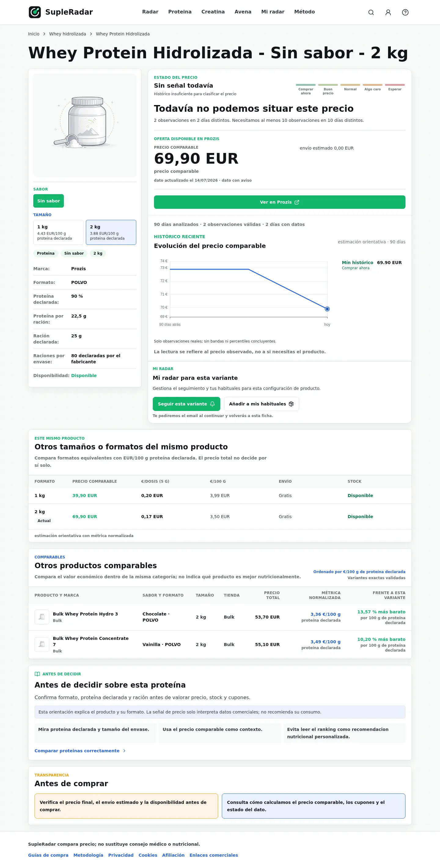This screenshot has width=440, height=868.
Task: Click the Buen precio scale segment
Action: pos(328,89)
